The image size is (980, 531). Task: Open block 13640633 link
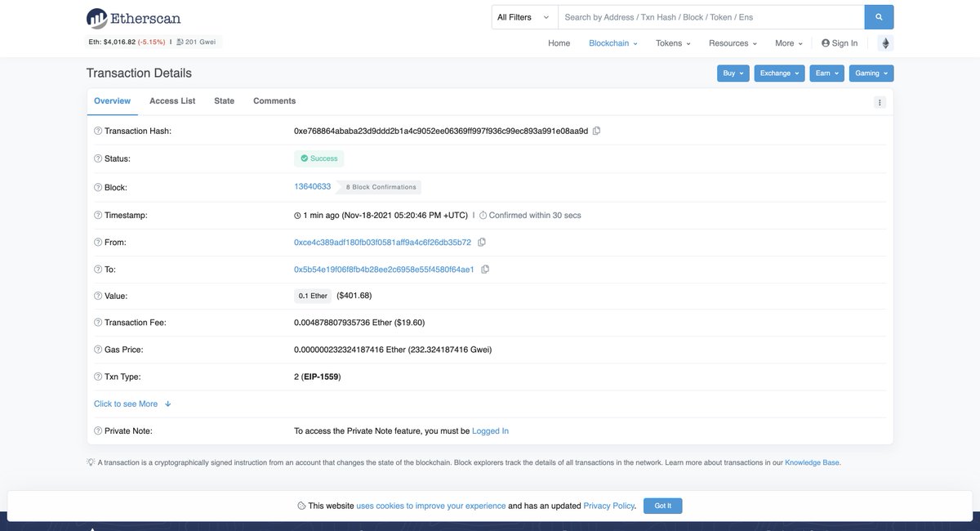(312, 185)
